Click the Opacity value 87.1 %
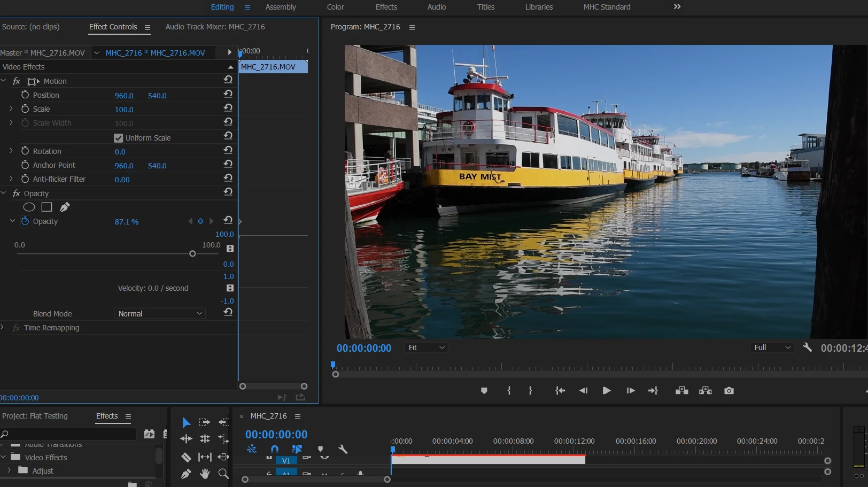The height and width of the screenshot is (487, 868). [x=126, y=222]
